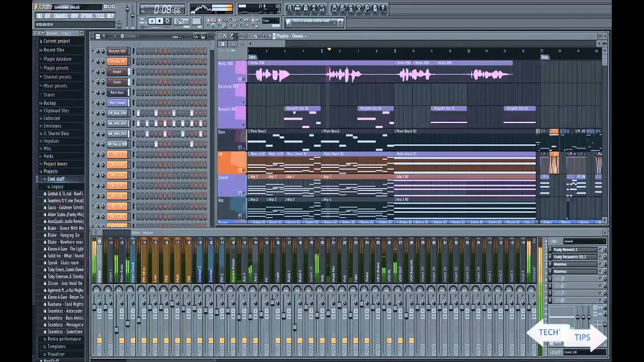Click the Playback speaker tool in Playlist
644x362 pixels.
[x=269, y=36]
